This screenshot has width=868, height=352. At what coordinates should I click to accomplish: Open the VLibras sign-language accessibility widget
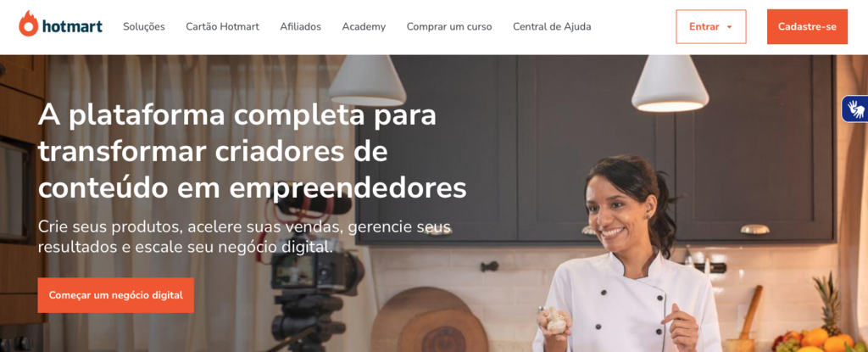click(x=856, y=108)
